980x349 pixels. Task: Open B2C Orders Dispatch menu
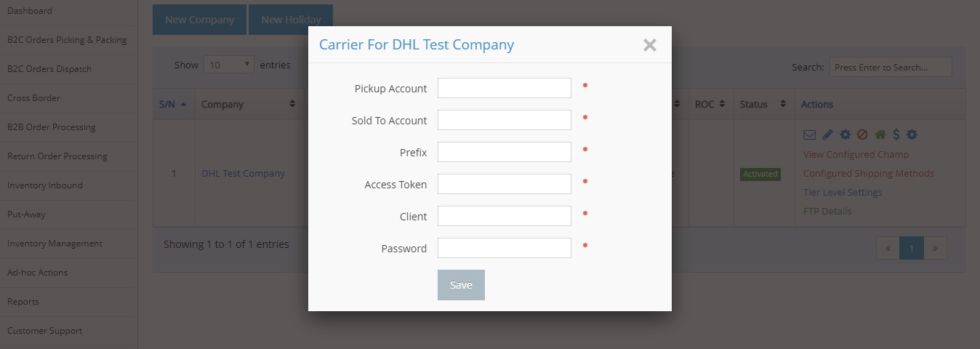pos(68,69)
